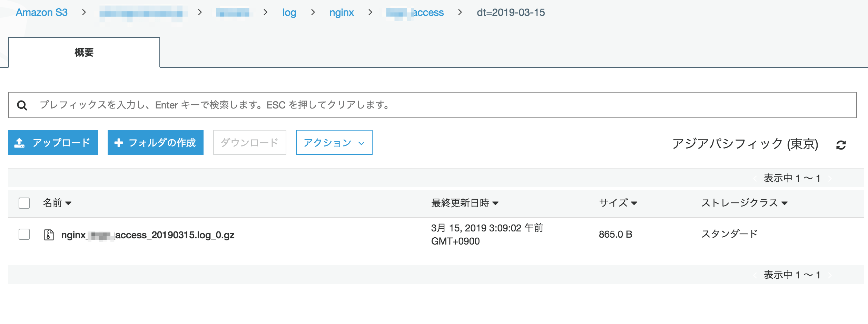This screenshot has height=324, width=868.
Task: Select the 概要 tab
Action: (x=84, y=53)
